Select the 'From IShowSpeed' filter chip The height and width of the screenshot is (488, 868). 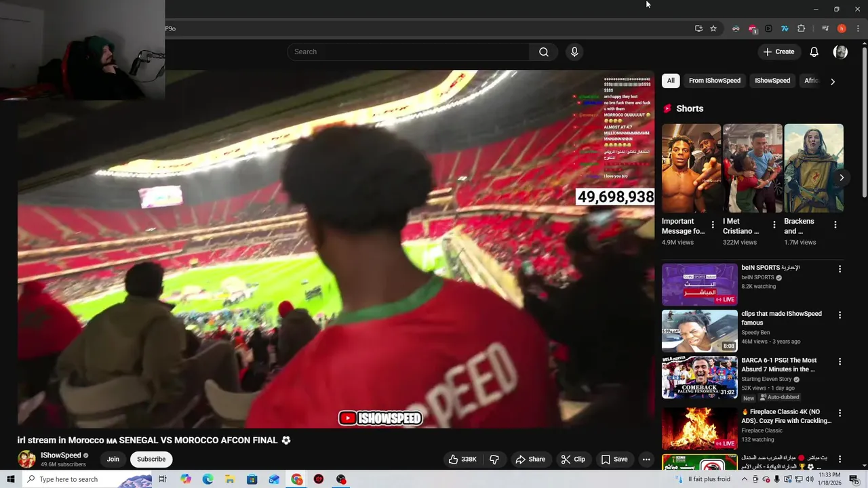[715, 81]
